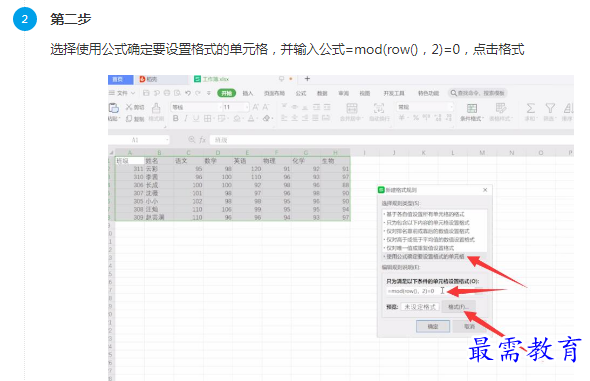Add a new tab with plus button
590x381 pixels.
coord(307,79)
